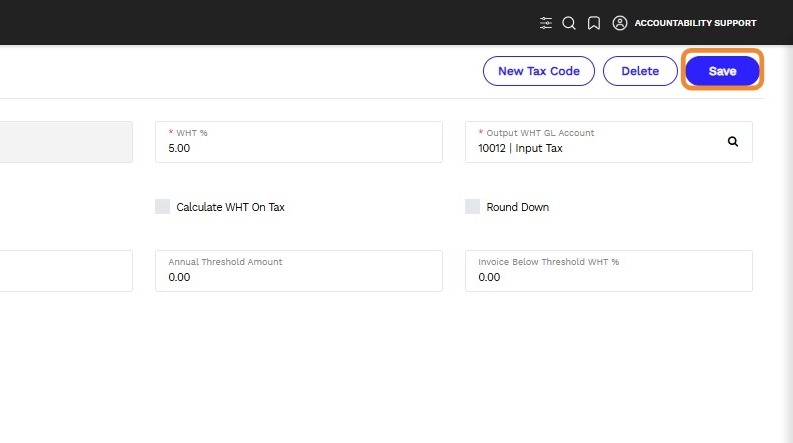Click the partially visible field left of Annual Threshold
This screenshot has width=793, height=443.
(65, 271)
